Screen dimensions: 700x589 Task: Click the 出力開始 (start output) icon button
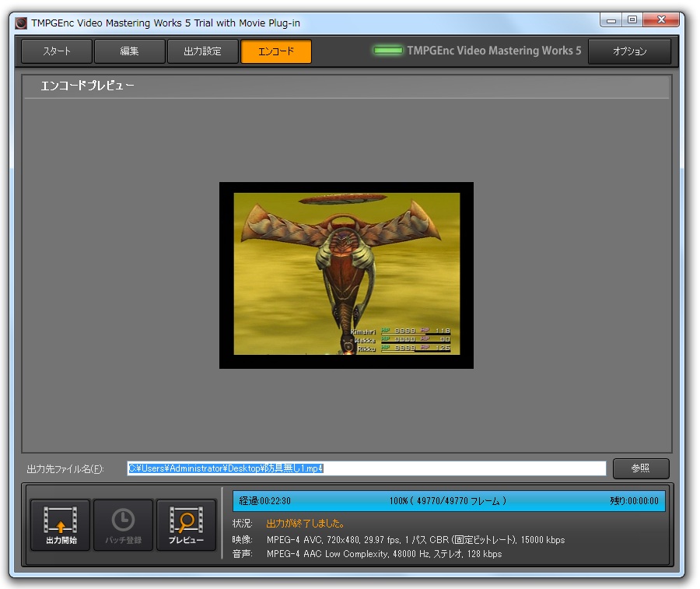pos(60,524)
